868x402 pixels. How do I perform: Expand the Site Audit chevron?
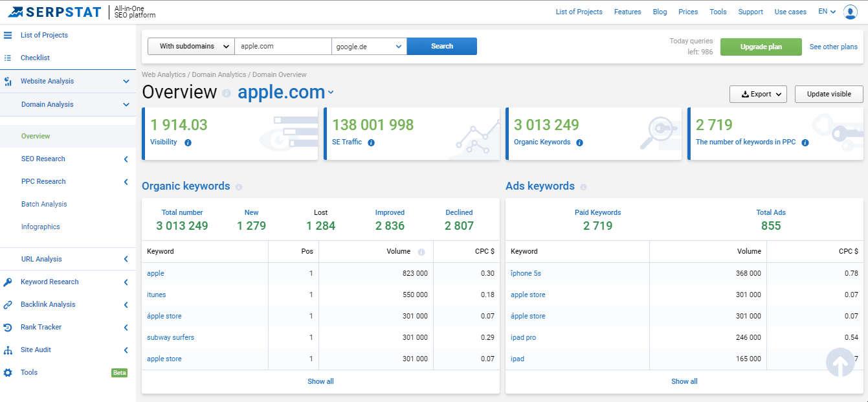click(126, 350)
